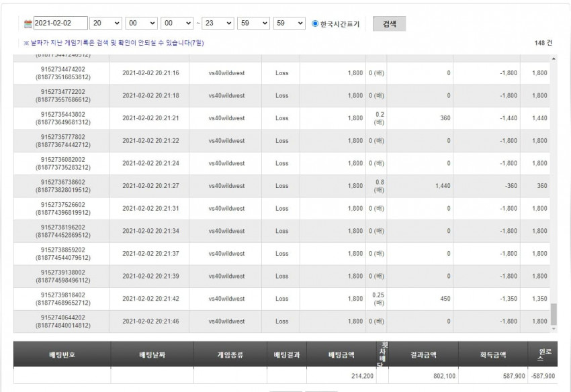The height and width of the screenshot is (392, 571).
Task: Click the 검색 search button
Action: [x=389, y=23]
